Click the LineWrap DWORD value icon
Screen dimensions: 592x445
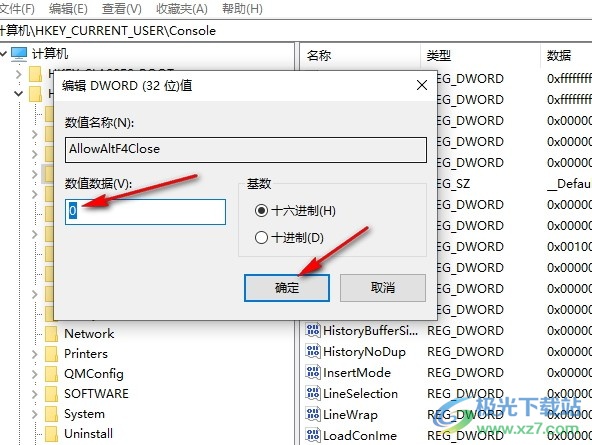[x=313, y=414]
